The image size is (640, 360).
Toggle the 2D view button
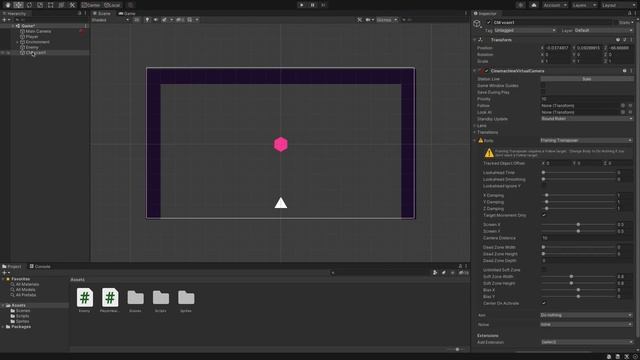click(137, 20)
